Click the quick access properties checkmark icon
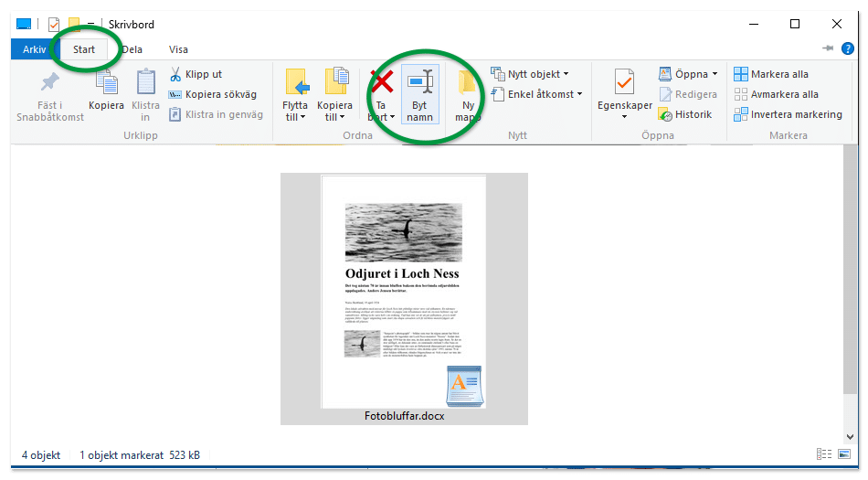 pos(54,25)
